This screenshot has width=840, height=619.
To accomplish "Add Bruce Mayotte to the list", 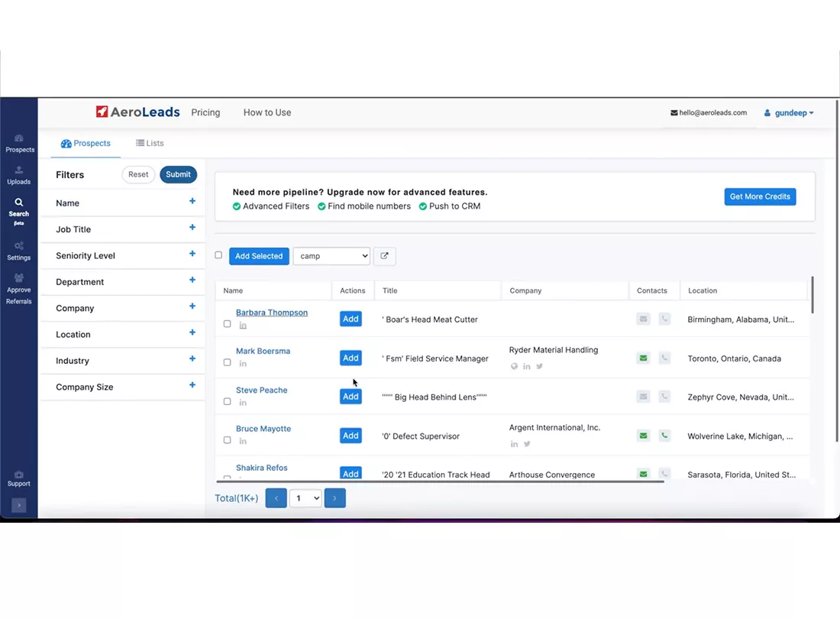I will (x=351, y=436).
